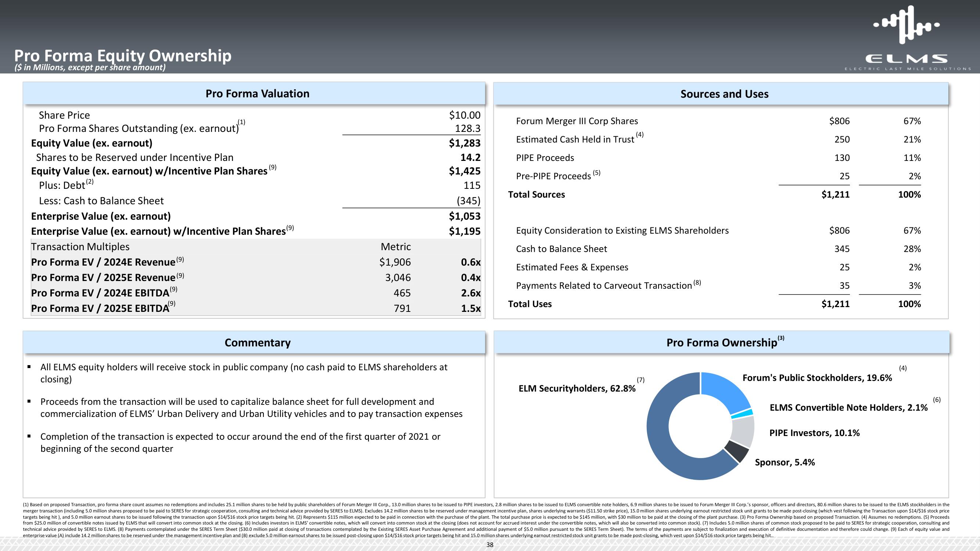This screenshot has height=551, width=980.
Task: Click the Equity Value (ex. earnout) label
Action: (92, 143)
